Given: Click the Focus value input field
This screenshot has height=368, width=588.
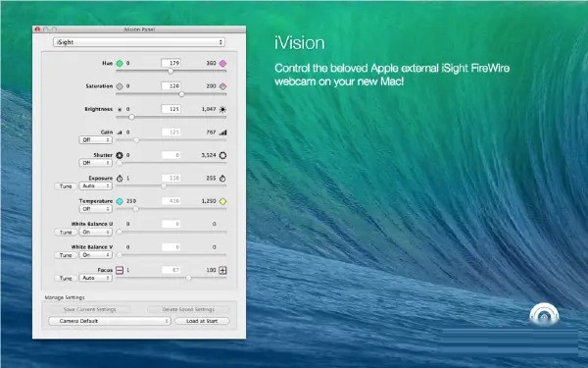Looking at the screenshot, I should click(171, 270).
